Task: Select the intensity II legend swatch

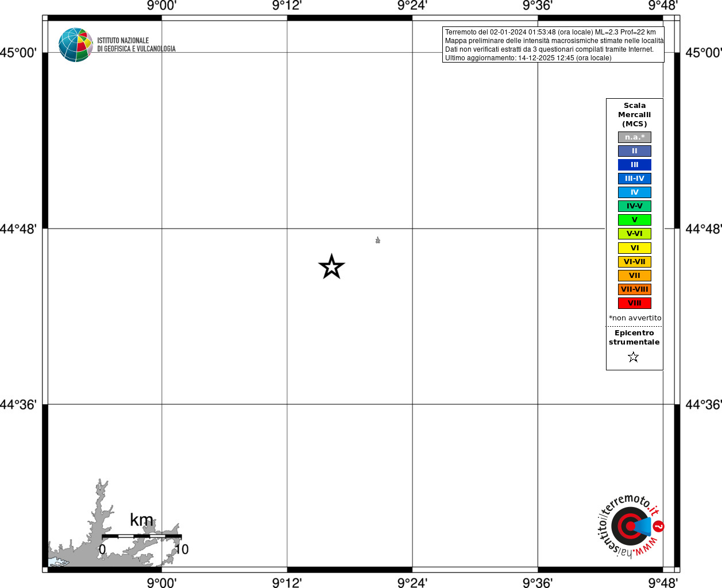Action: pos(635,151)
